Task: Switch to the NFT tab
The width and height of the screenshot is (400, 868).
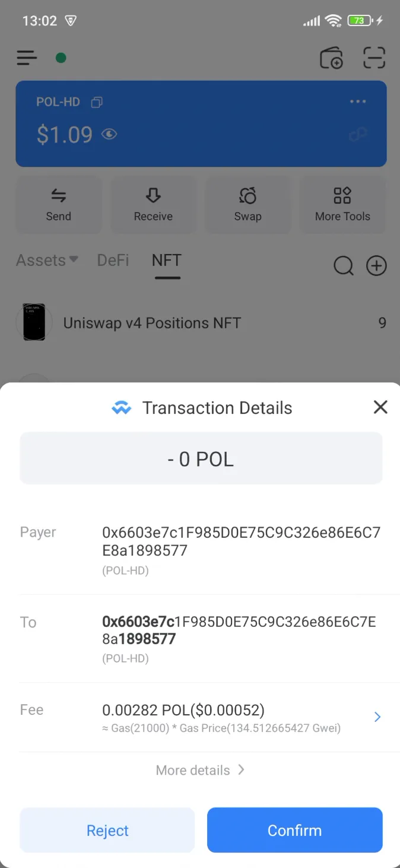Action: [166, 260]
